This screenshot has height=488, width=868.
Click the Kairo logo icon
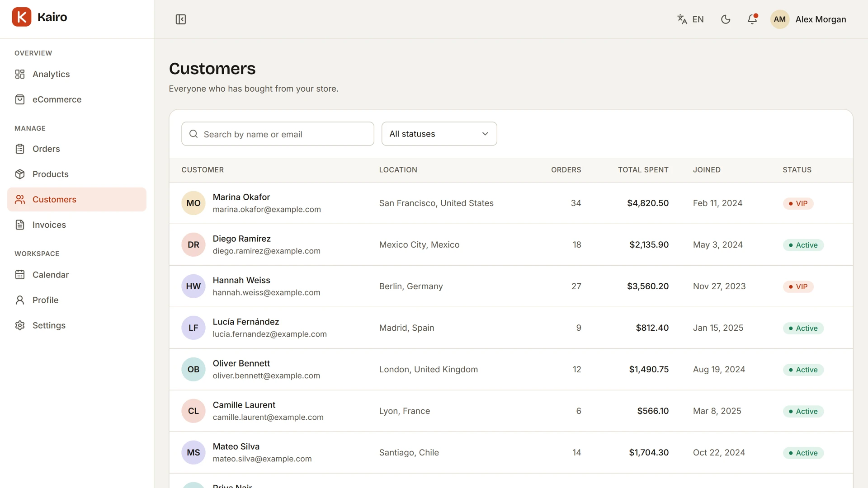pyautogui.click(x=22, y=17)
